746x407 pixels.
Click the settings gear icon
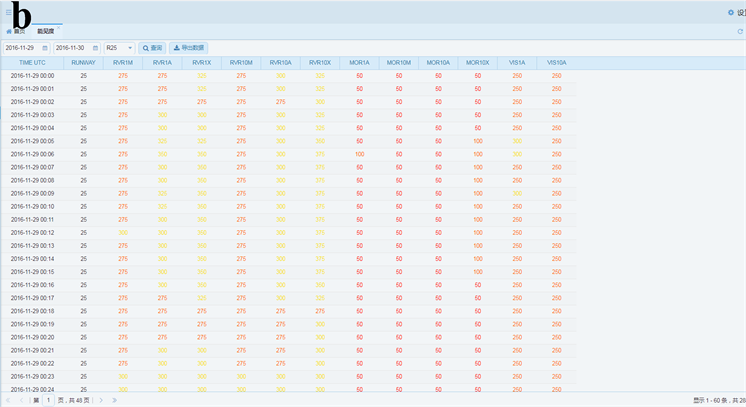(730, 13)
